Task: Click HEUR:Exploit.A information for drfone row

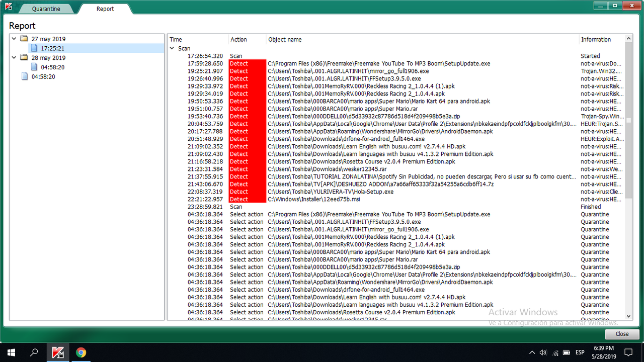Action: [x=602, y=139]
